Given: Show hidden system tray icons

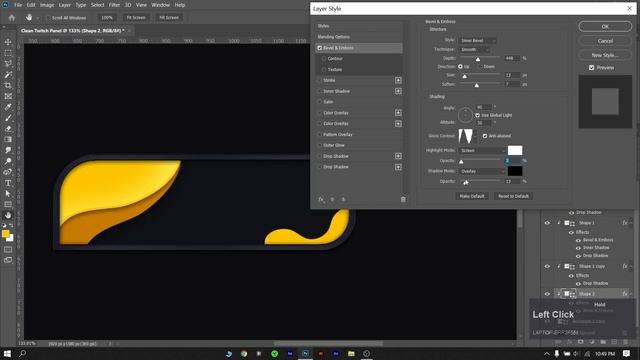Looking at the screenshot, I should [x=547, y=353].
